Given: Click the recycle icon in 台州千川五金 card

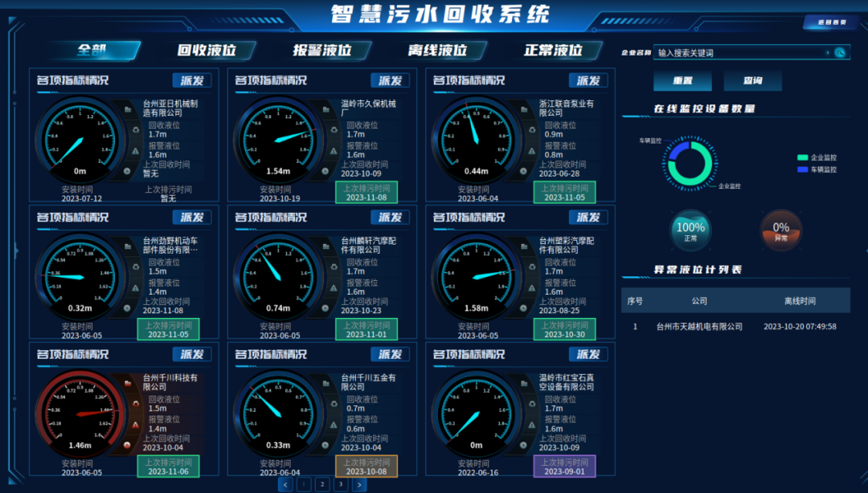Looking at the screenshot, I should point(332,404).
